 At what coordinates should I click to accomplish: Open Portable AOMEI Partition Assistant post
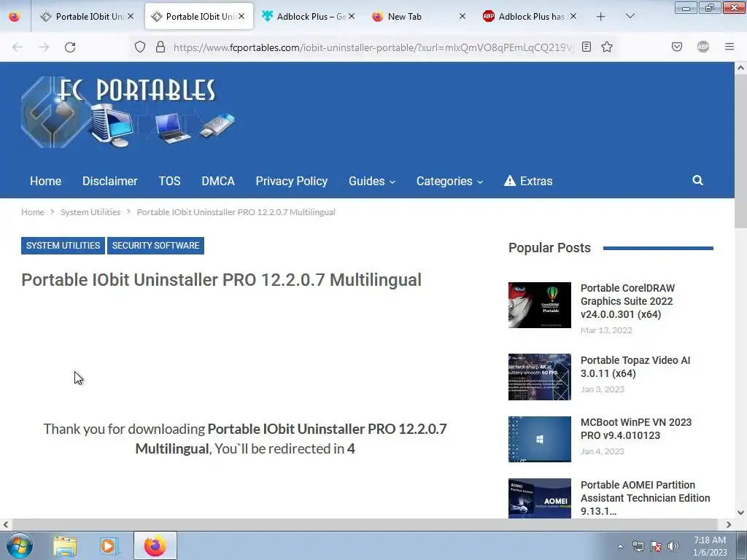tap(645, 497)
